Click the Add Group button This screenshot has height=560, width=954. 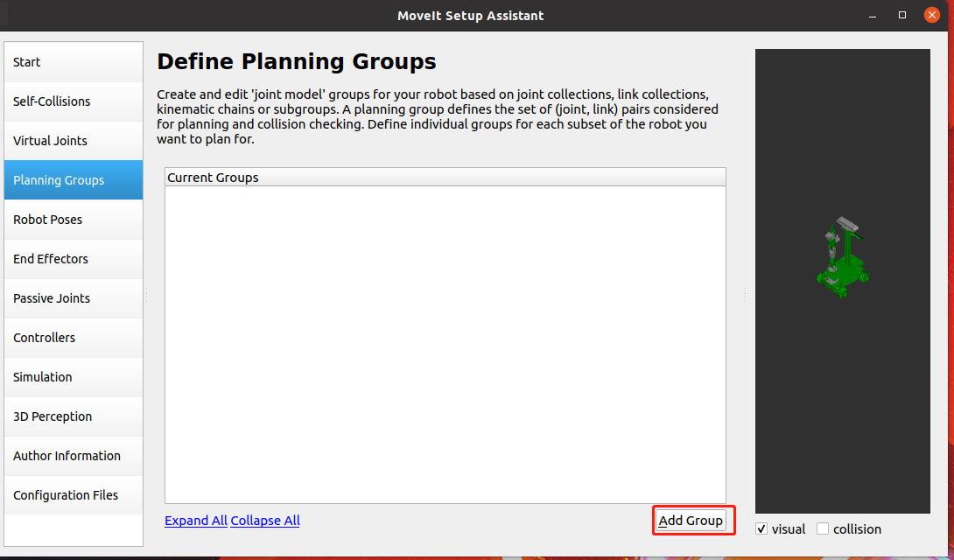pos(691,521)
